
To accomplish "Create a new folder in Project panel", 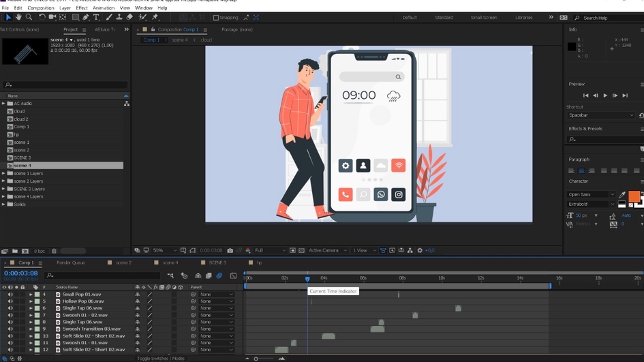I will click(15, 251).
